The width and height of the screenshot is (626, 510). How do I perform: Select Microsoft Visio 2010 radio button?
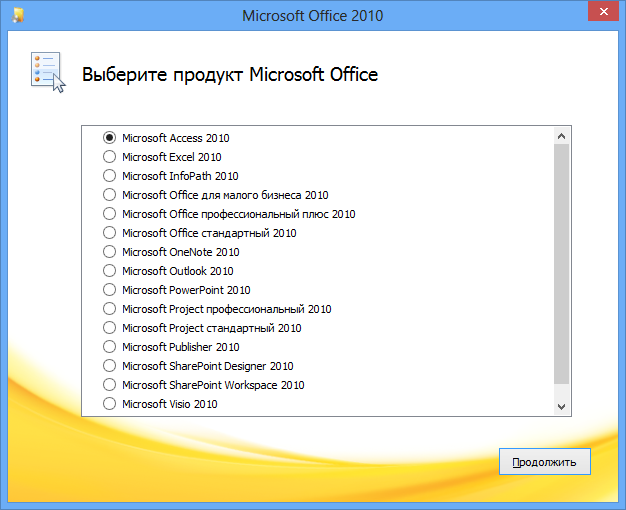point(110,404)
